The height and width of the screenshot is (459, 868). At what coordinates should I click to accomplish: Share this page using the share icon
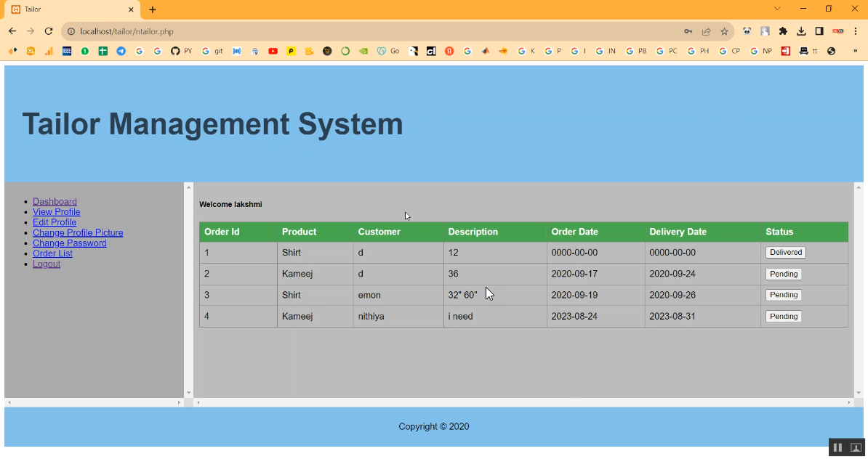click(706, 31)
